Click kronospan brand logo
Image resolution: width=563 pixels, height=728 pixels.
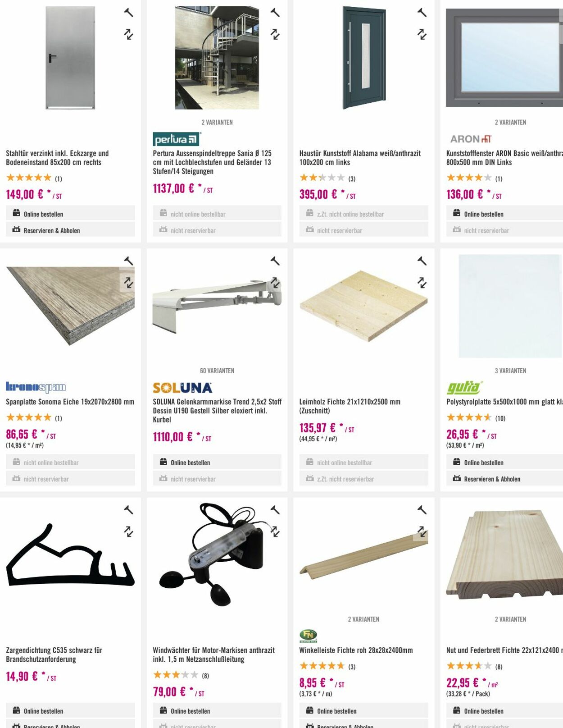[36, 387]
